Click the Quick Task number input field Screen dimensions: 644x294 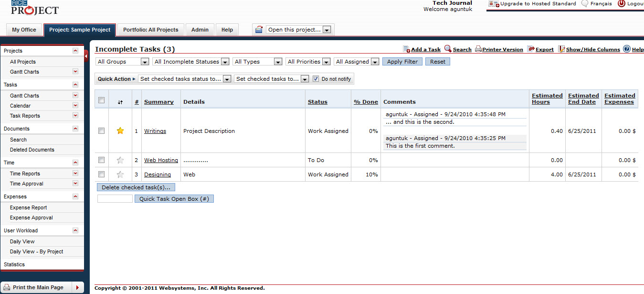pyautogui.click(x=115, y=199)
